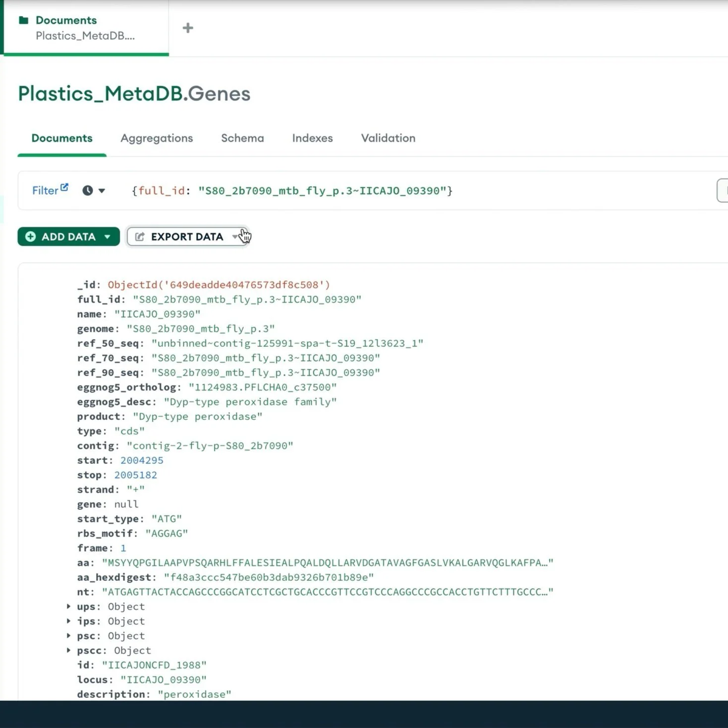Click the strand value "+"
The width and height of the screenshot is (728, 728).
pos(136,489)
